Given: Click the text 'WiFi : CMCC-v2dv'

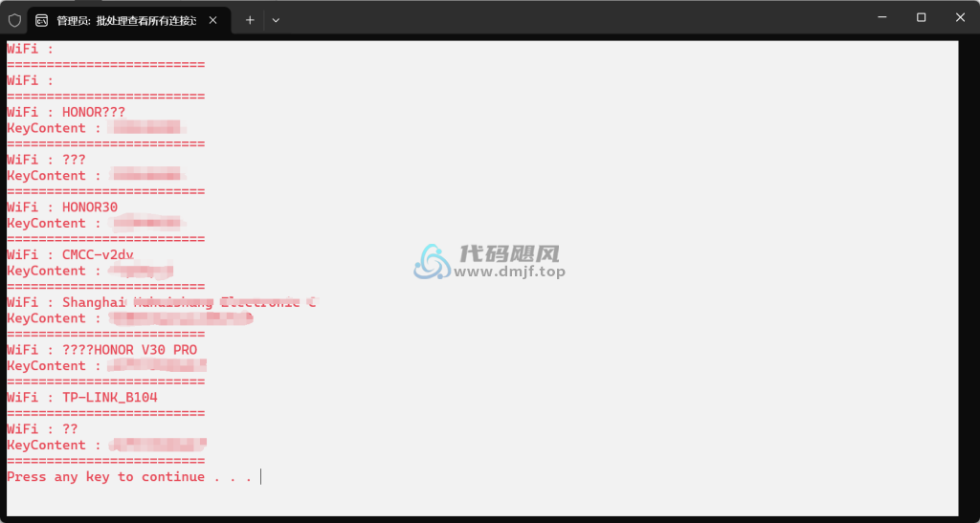Looking at the screenshot, I should pyautogui.click(x=70, y=254).
